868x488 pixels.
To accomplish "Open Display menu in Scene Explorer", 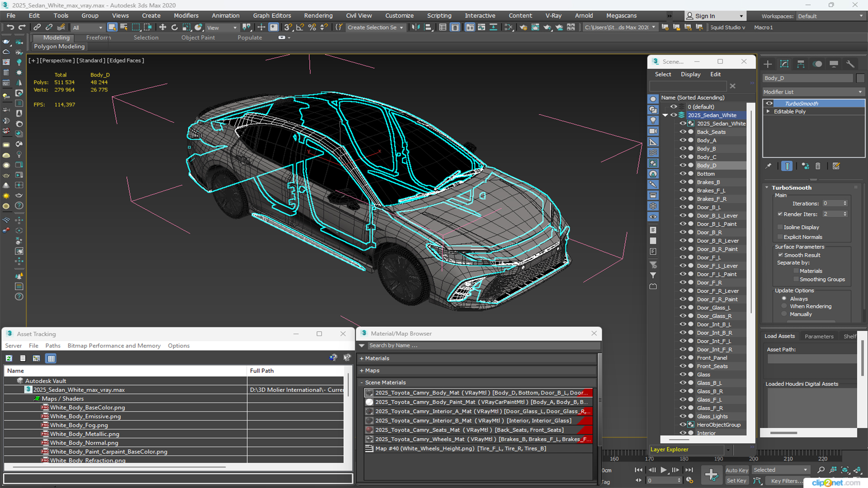I will coord(690,74).
